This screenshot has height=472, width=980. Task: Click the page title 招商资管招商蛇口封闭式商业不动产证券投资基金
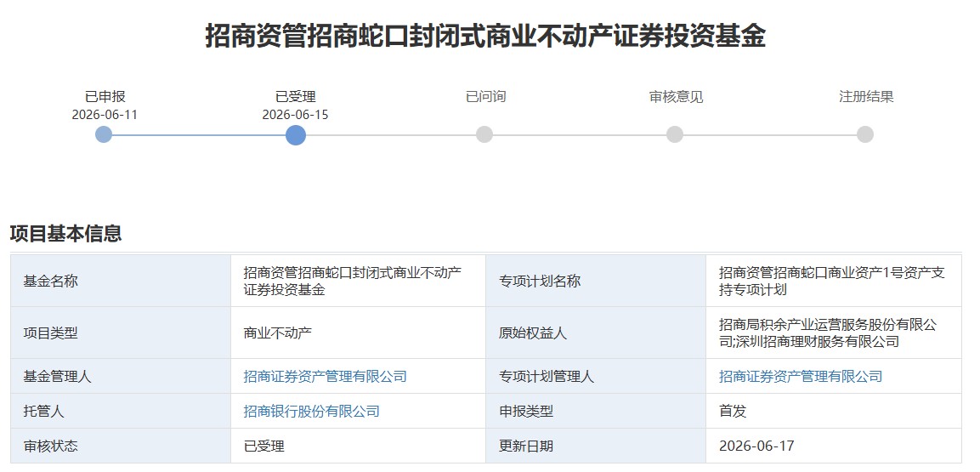pos(485,36)
